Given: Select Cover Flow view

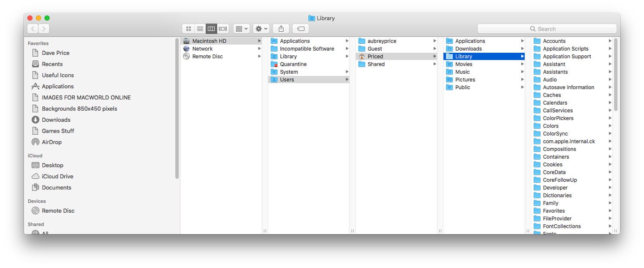Looking at the screenshot, I should (x=222, y=29).
